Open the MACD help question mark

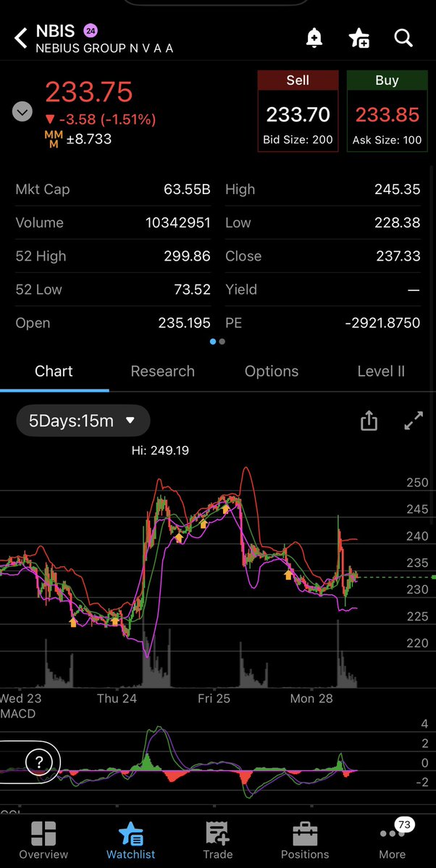pyautogui.click(x=39, y=762)
